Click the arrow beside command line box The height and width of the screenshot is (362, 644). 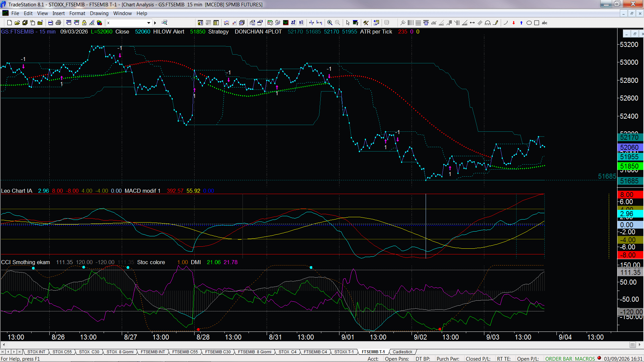pos(155,23)
